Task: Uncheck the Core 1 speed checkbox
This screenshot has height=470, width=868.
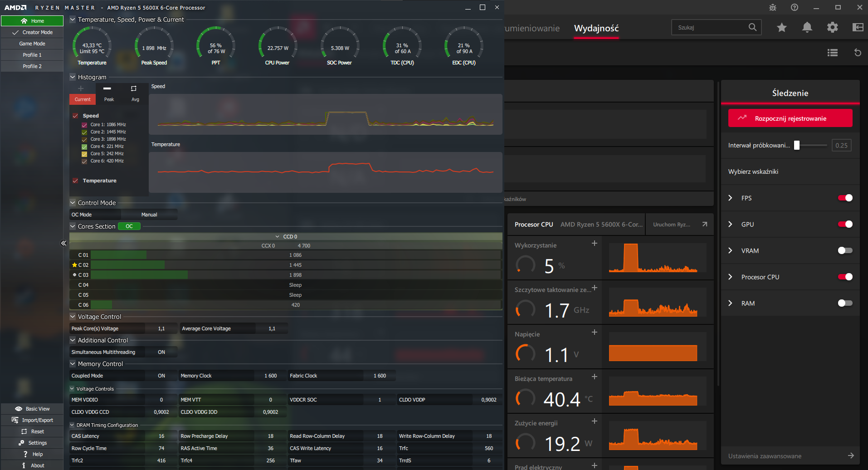Action: pos(84,125)
